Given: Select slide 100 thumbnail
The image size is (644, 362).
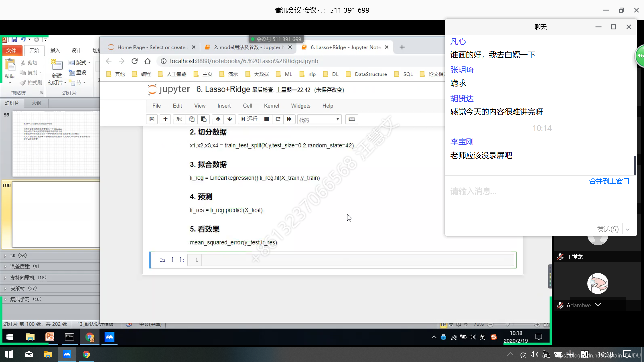Looking at the screenshot, I should 56,215.
